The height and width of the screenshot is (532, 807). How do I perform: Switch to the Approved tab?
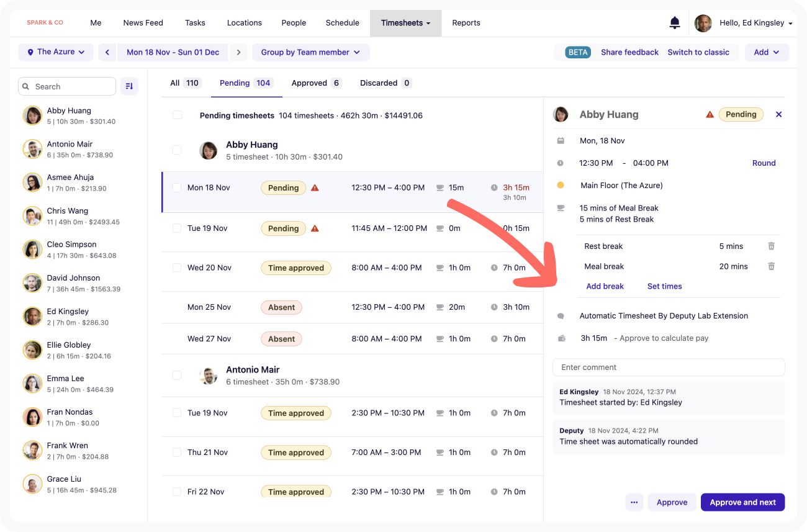[317, 83]
